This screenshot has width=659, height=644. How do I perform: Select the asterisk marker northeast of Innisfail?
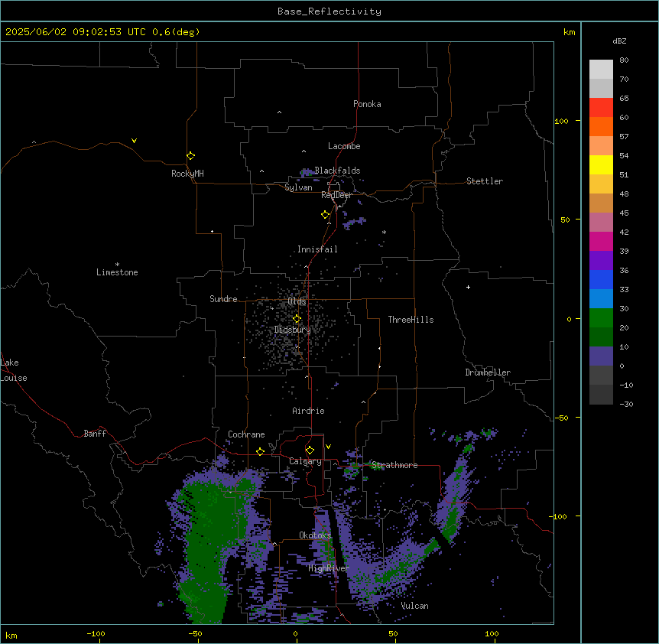coord(384,232)
